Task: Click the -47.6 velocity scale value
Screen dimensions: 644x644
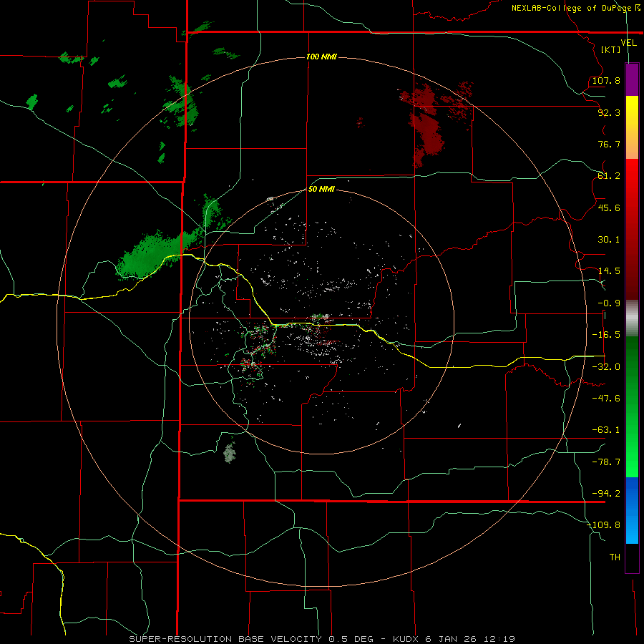Action: [x=606, y=399]
